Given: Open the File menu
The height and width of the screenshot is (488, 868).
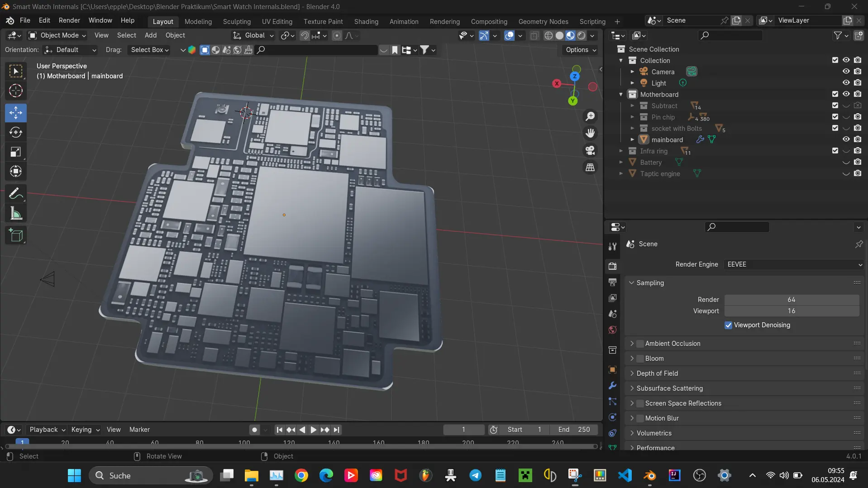Looking at the screenshot, I should pos(25,21).
